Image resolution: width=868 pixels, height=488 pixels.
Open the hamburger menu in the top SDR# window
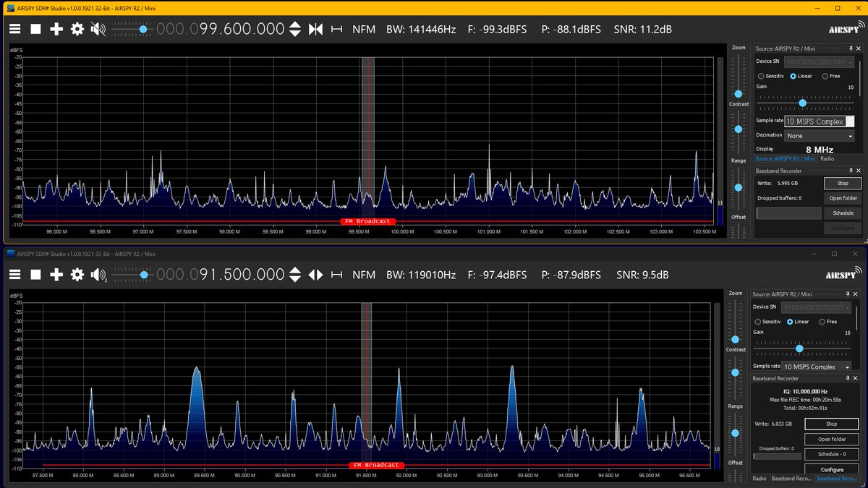(x=14, y=29)
